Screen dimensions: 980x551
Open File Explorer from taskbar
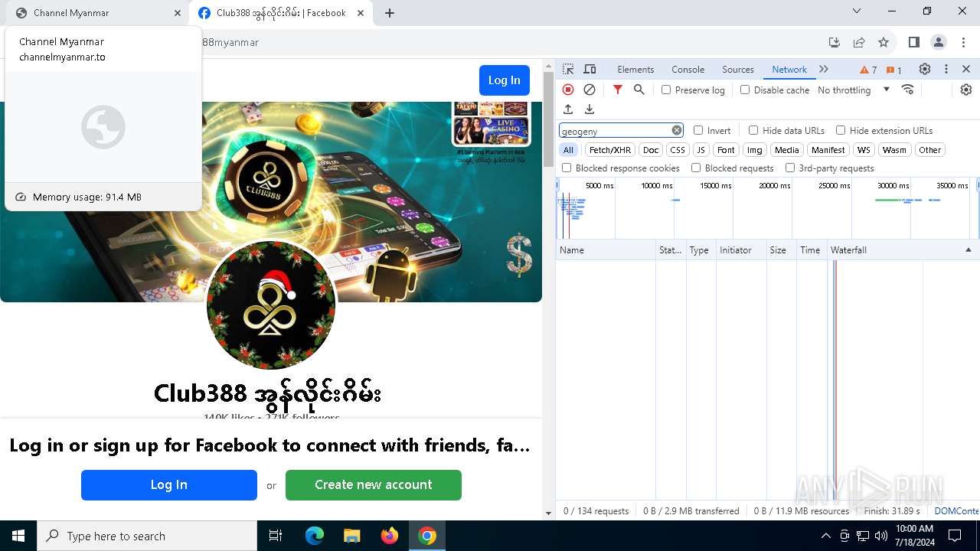coord(351,536)
